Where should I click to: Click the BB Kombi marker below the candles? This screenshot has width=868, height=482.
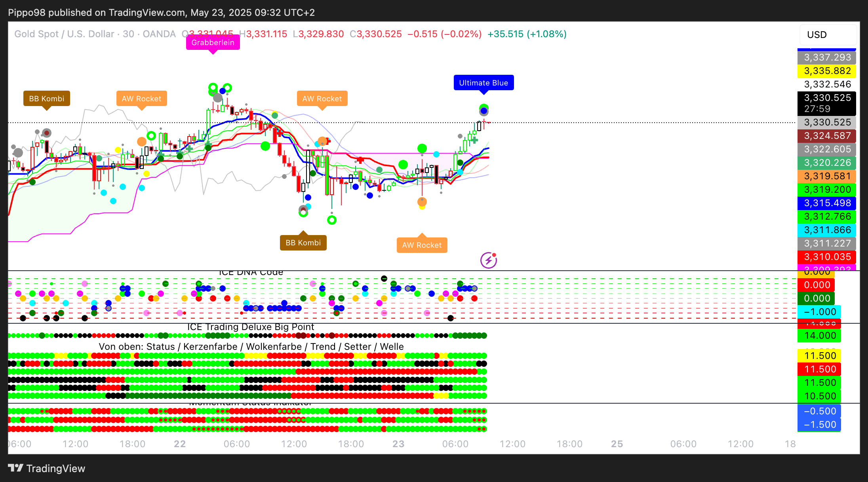303,243
